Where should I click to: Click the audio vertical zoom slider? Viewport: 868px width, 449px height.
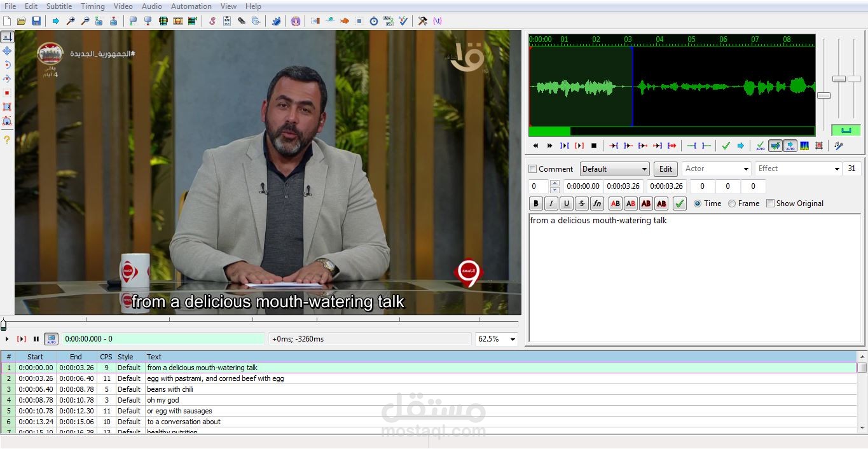pos(839,79)
